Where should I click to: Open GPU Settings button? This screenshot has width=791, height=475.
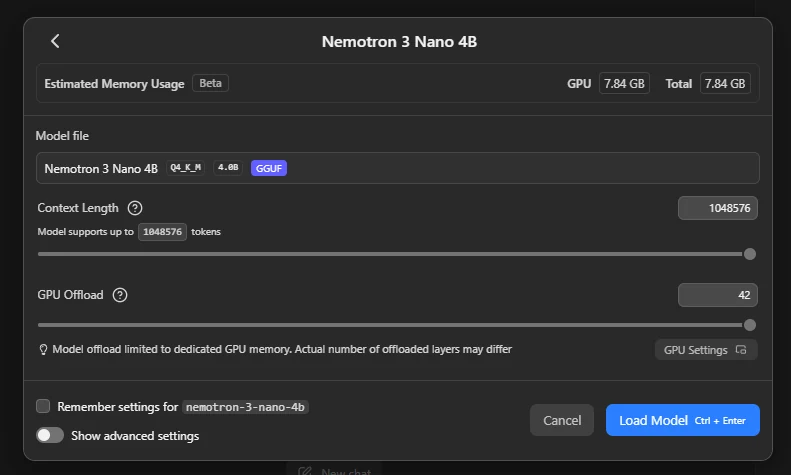[x=706, y=350]
